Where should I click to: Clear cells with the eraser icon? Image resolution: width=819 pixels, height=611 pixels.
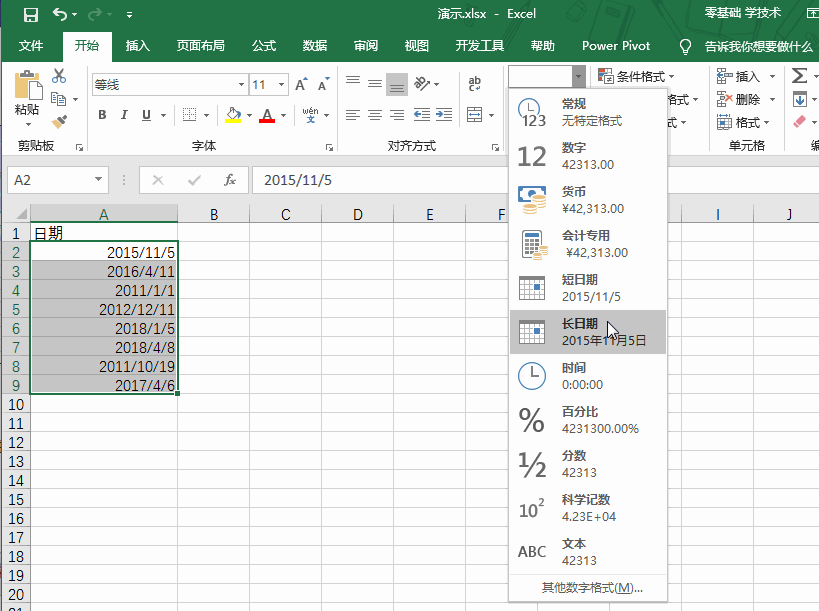799,122
